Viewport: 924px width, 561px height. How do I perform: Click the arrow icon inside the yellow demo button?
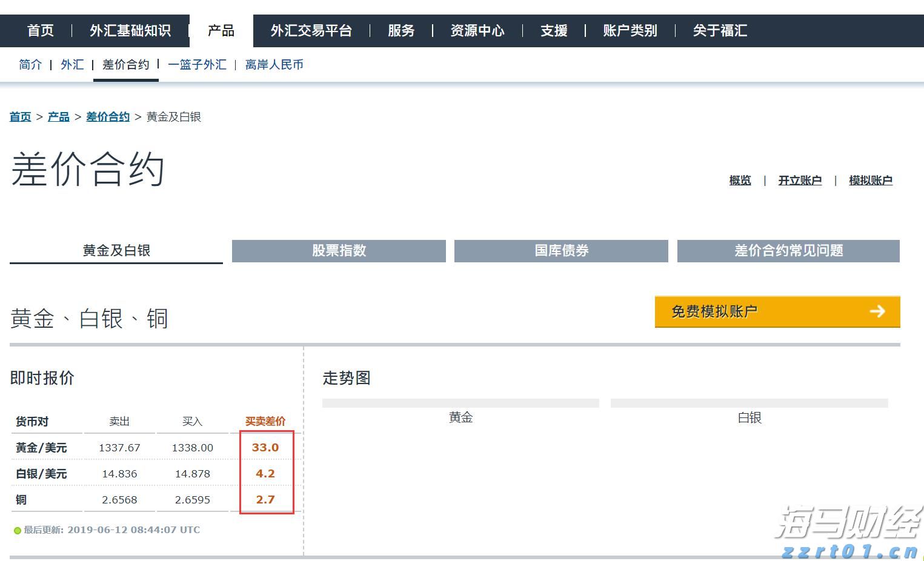click(x=877, y=311)
